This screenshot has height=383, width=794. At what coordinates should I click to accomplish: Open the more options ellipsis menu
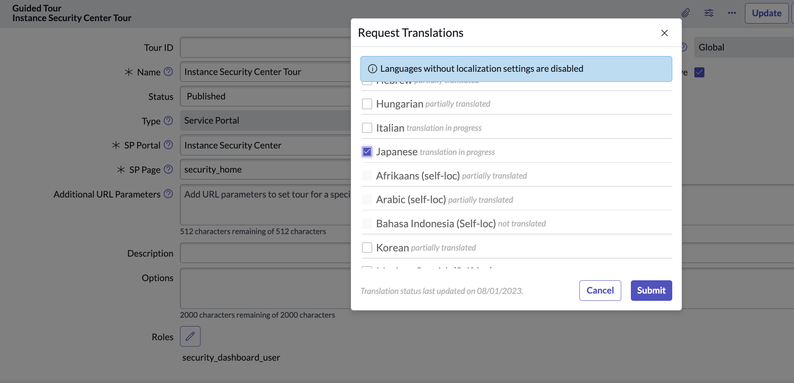tap(732, 13)
